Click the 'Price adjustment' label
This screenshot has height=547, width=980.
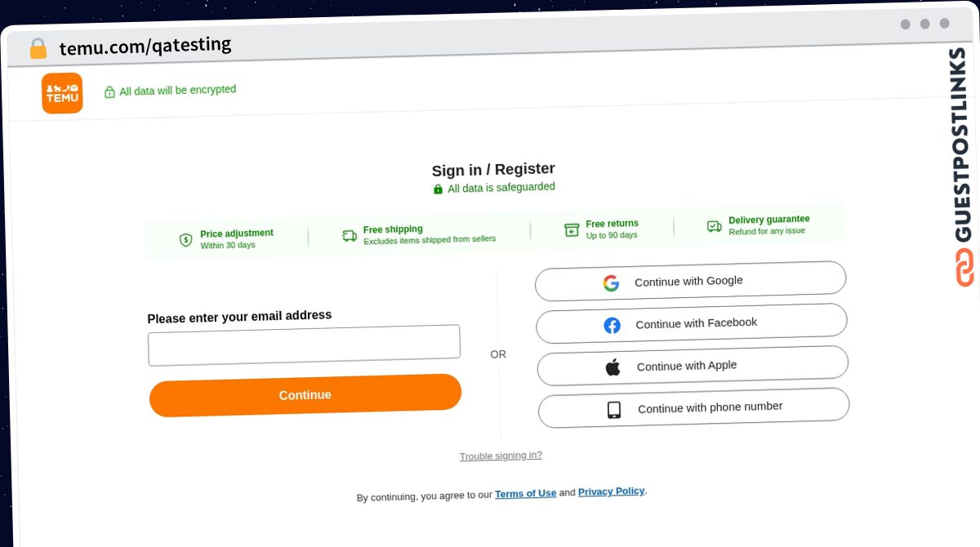point(237,233)
